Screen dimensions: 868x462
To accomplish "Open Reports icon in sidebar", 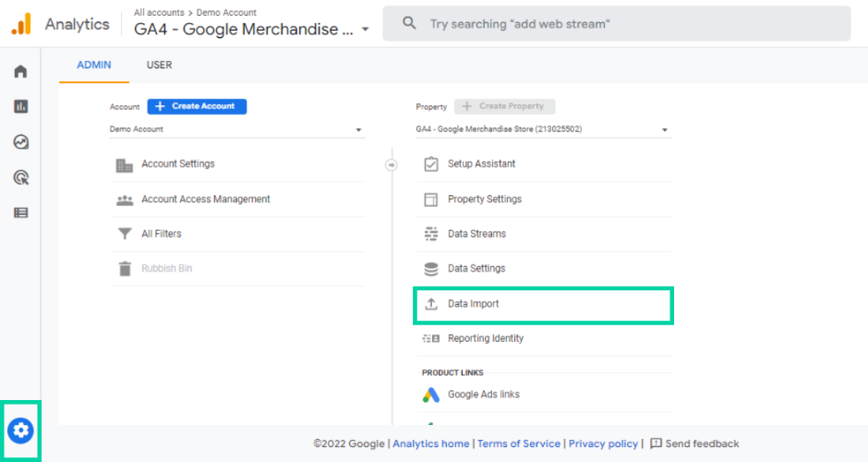I will pyautogui.click(x=20, y=106).
